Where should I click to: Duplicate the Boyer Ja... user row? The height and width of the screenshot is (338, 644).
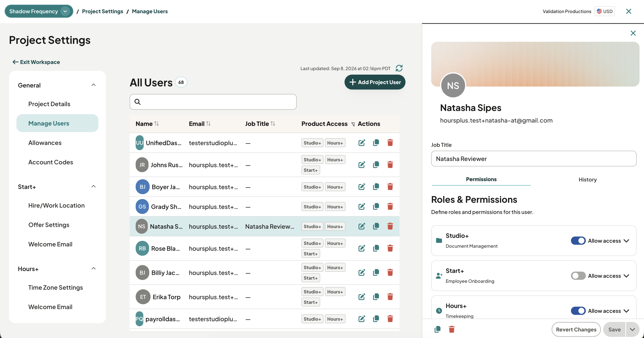click(x=376, y=187)
